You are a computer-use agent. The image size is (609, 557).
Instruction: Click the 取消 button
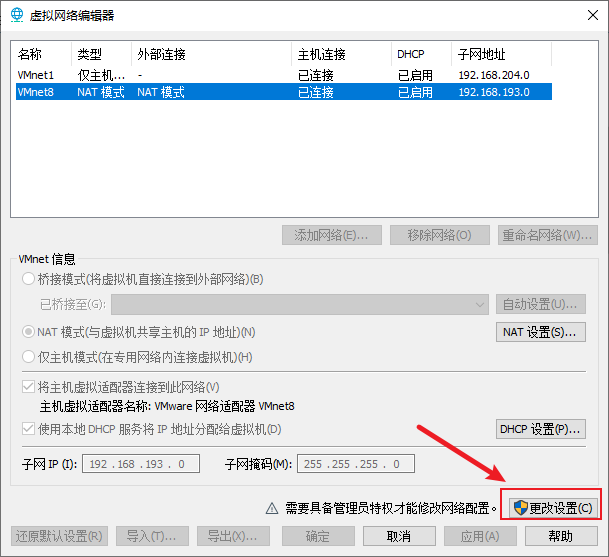pos(399,536)
